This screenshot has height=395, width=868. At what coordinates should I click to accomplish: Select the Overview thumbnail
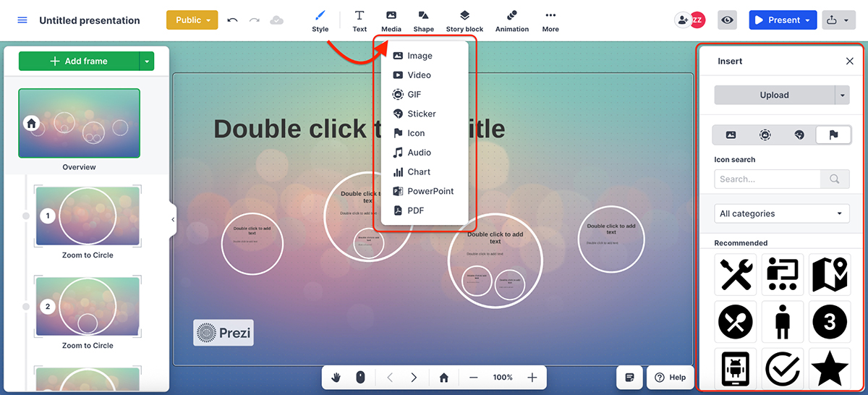79,123
